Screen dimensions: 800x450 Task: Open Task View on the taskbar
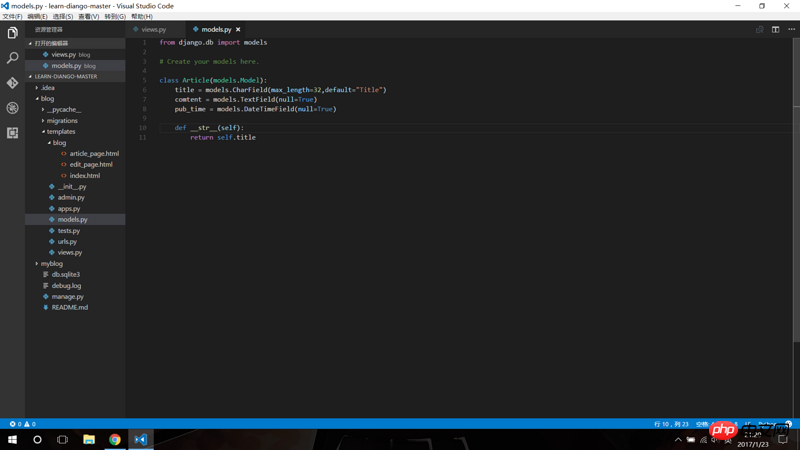point(62,439)
